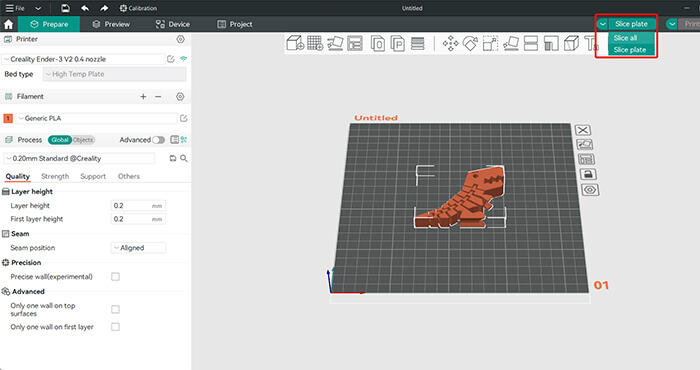Viewport: 700px width, 370px height.
Task: Expand the File menu arrow
Action: click(x=38, y=8)
